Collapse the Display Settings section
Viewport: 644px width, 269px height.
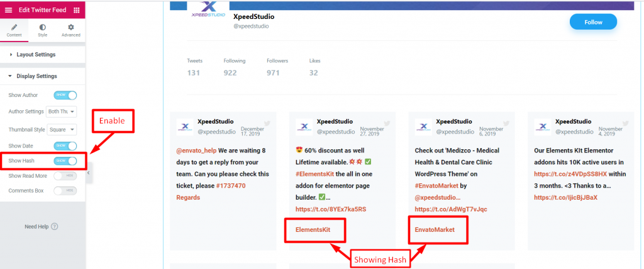tap(43, 76)
